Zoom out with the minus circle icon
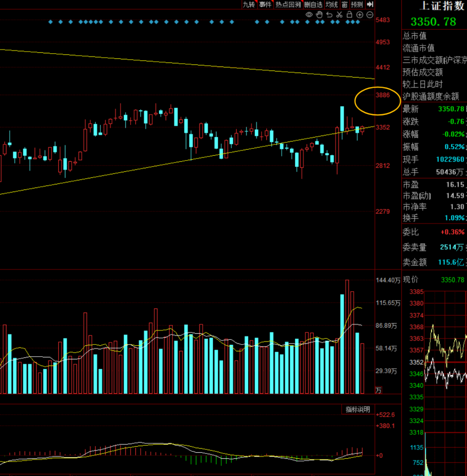Image resolution: width=467 pixels, height=476 pixels. (x=370, y=15)
